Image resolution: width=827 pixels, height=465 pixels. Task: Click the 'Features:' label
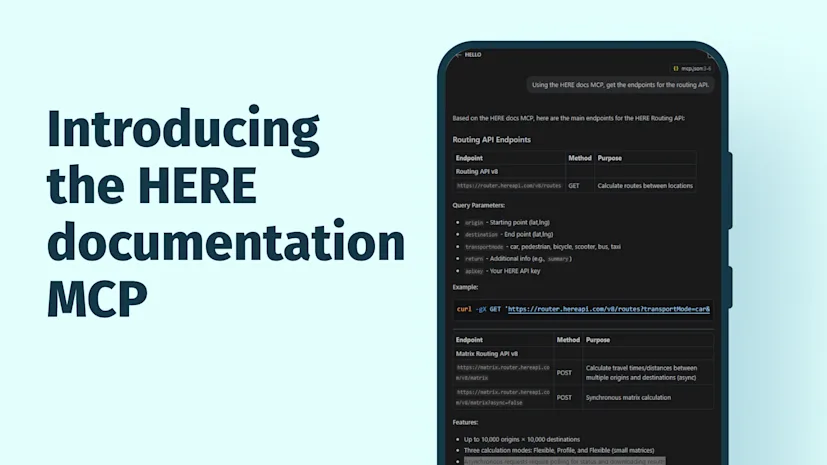point(465,422)
